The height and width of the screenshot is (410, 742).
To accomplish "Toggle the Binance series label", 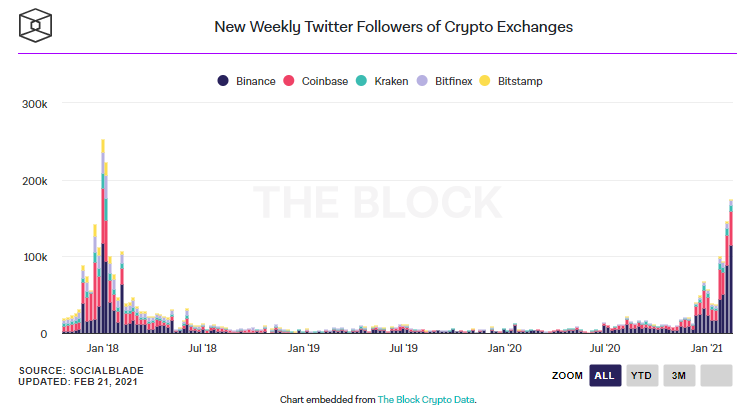I will (x=255, y=80).
